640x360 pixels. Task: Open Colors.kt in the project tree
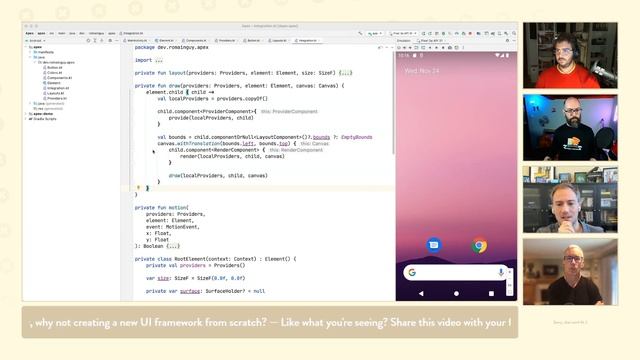pos(53,73)
